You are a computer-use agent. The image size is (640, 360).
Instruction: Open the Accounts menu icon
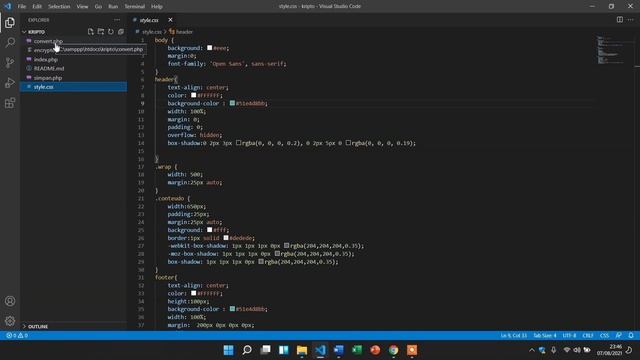(x=10, y=301)
